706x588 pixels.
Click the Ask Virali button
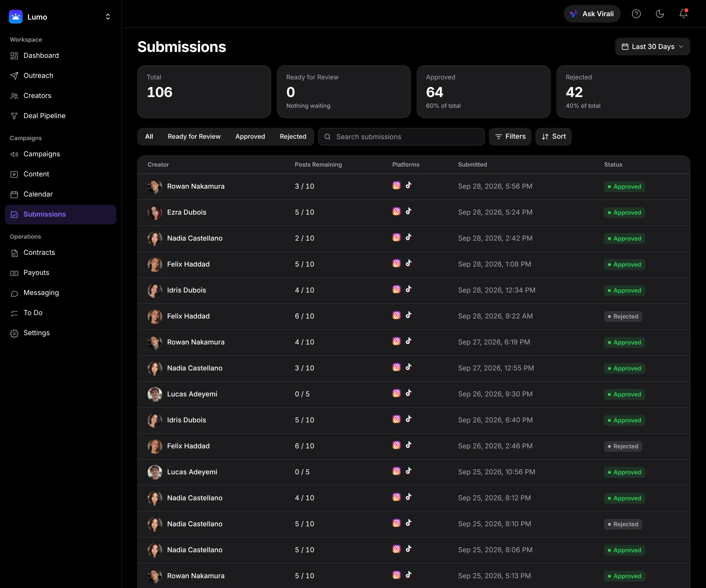tap(592, 14)
